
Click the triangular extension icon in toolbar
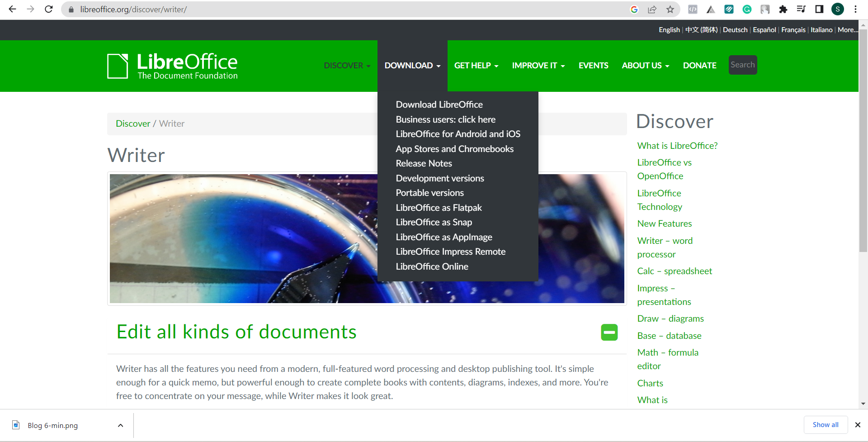pyautogui.click(x=711, y=9)
